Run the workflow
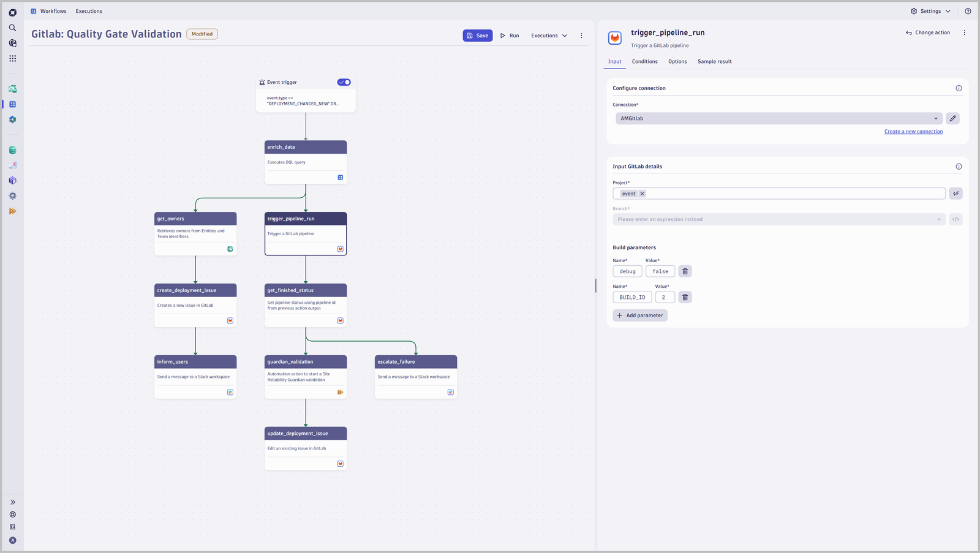Viewport: 980px width, 553px height. click(x=510, y=36)
